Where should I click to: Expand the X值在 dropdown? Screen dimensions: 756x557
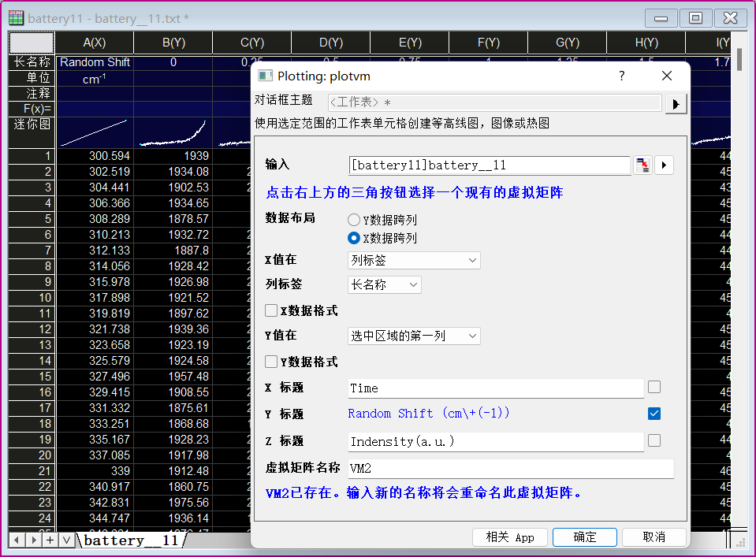click(x=414, y=260)
